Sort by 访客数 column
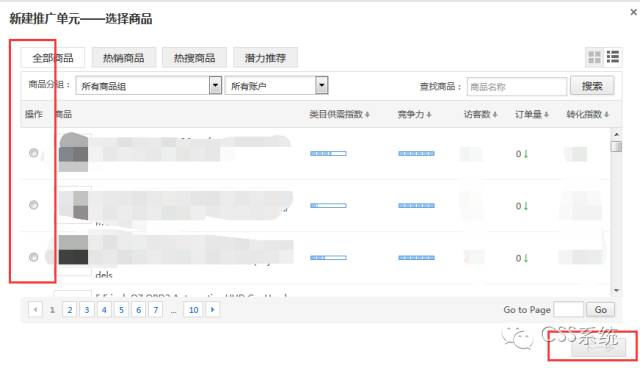 [480, 114]
